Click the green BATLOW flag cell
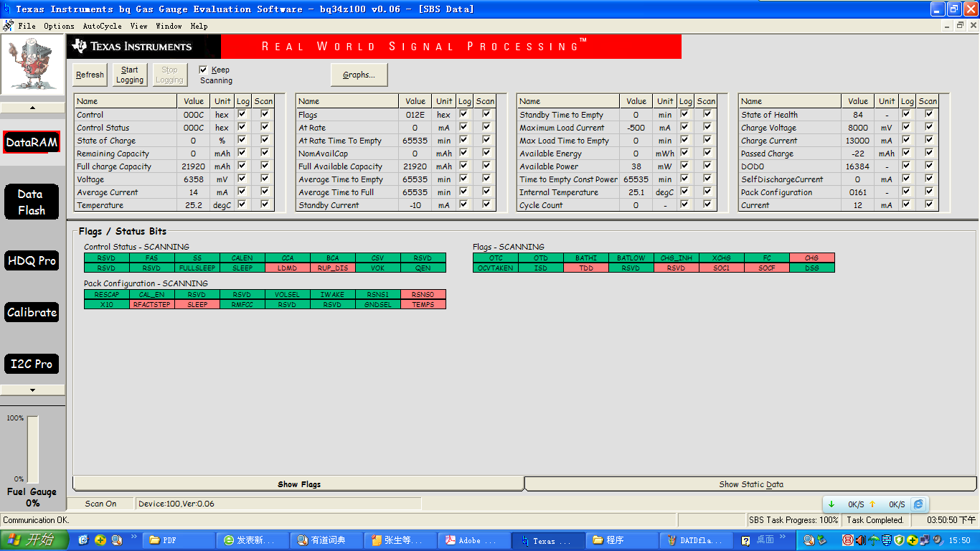The height and width of the screenshot is (551, 980). pos(631,258)
